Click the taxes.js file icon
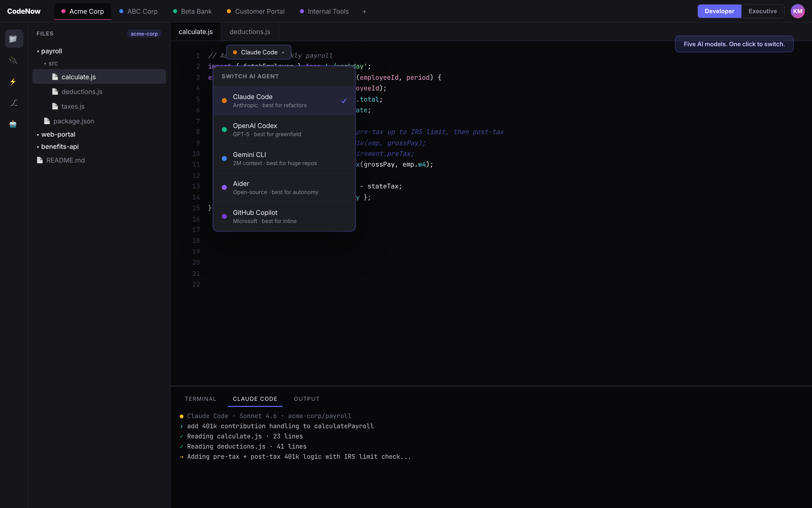The image size is (812, 508). click(55, 106)
